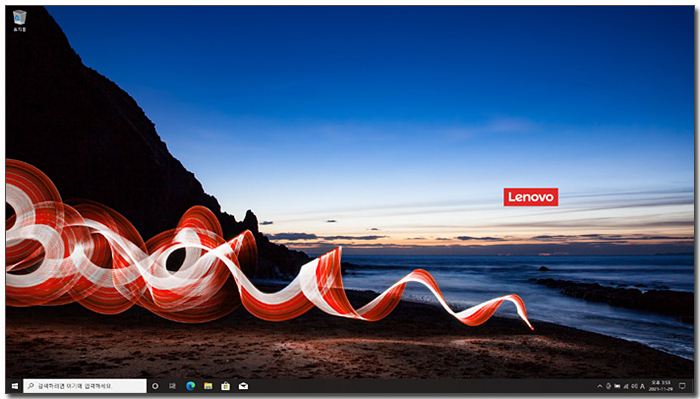Select the Recycle Bin desktop icon
Viewport: 700px width, 399px height.
[x=19, y=21]
